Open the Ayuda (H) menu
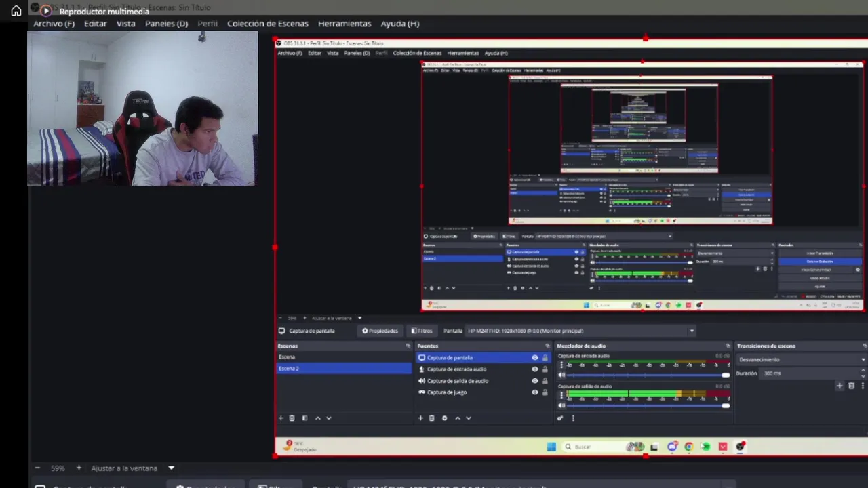 click(399, 24)
